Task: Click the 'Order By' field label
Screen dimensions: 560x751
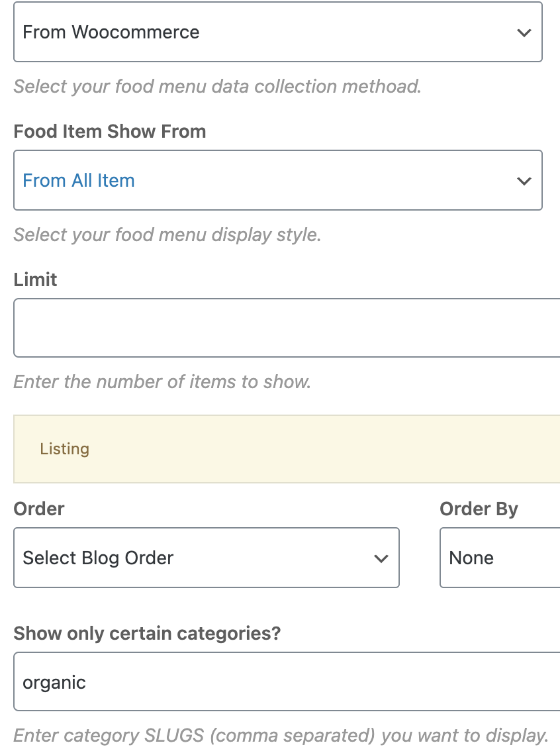Action: click(x=479, y=509)
